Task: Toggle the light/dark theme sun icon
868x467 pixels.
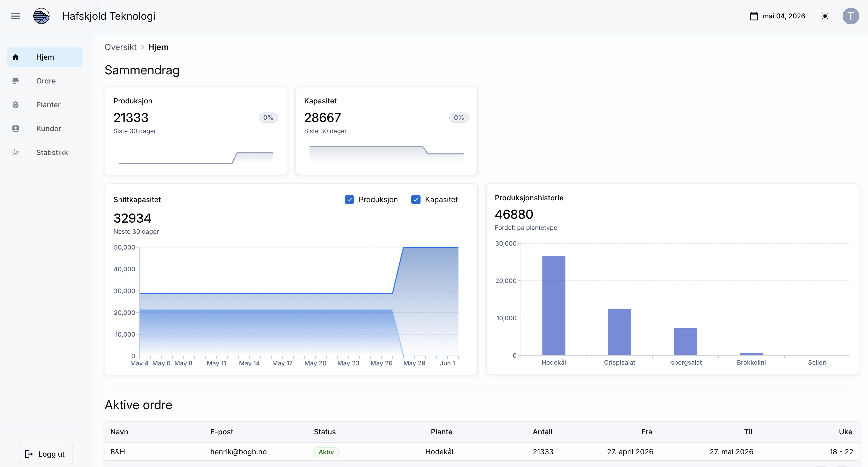Action: click(825, 16)
